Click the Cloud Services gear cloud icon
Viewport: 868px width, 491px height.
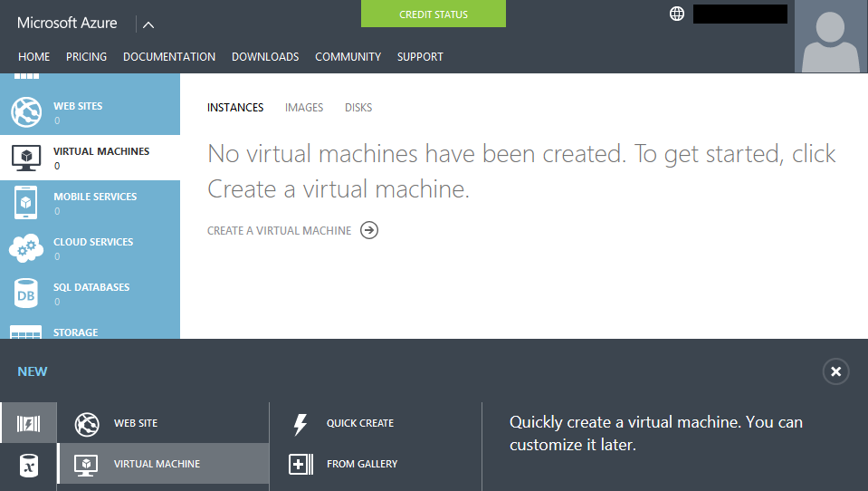(26, 247)
